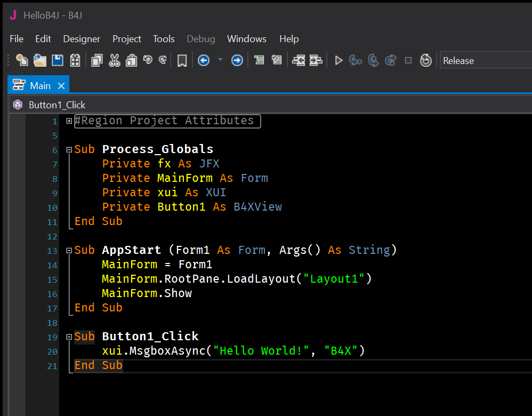Decrease indent of selected lines

(x=299, y=60)
